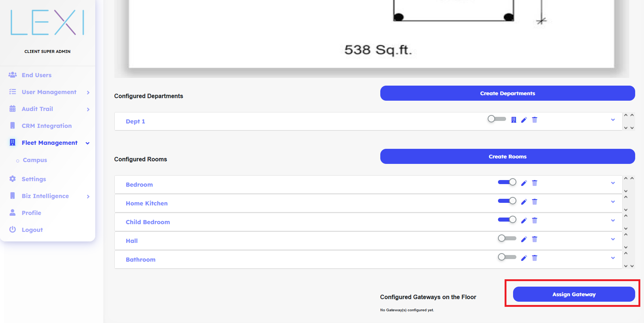
Task: Disable the Bedroom room toggle
Action: click(507, 182)
